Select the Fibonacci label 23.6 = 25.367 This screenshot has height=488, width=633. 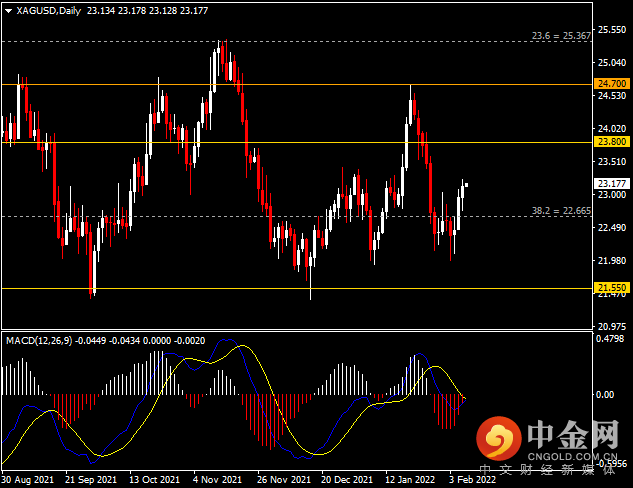(561, 36)
